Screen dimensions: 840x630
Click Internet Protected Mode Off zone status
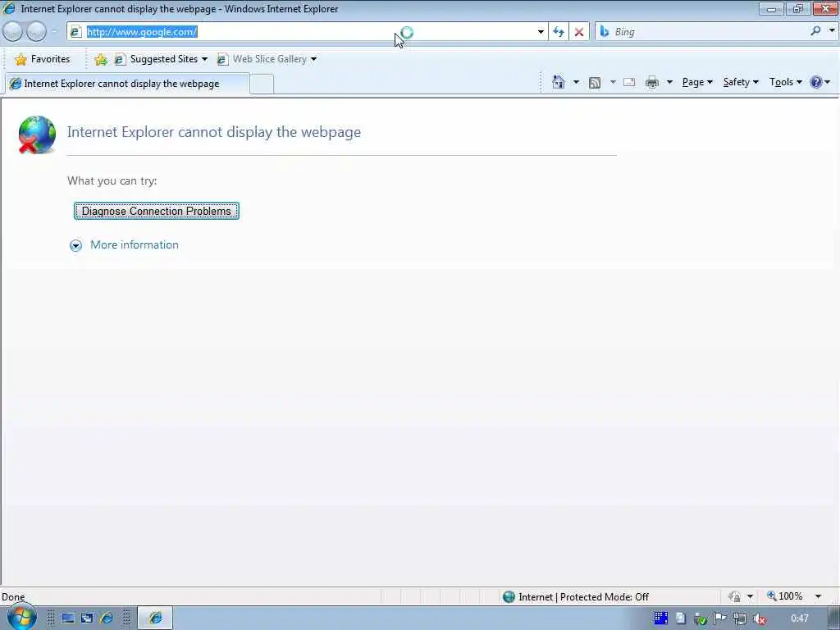pyautogui.click(x=576, y=597)
